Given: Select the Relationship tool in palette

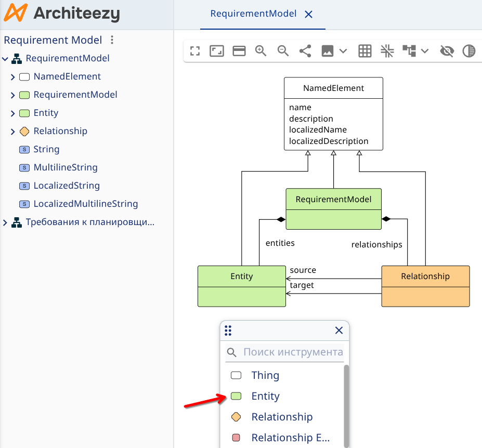Looking at the screenshot, I should [x=281, y=417].
